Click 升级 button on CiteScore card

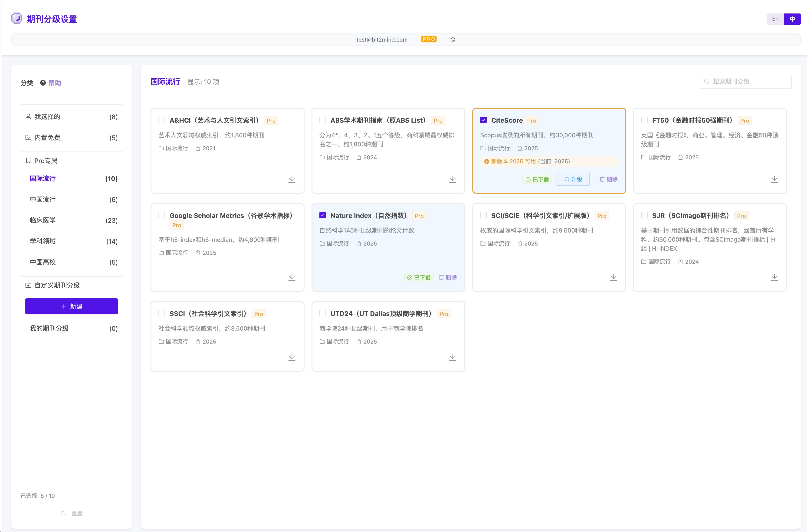pyautogui.click(x=573, y=179)
